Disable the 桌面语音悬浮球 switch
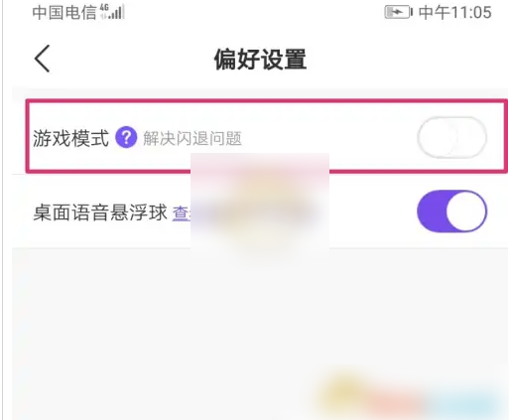 point(451,210)
